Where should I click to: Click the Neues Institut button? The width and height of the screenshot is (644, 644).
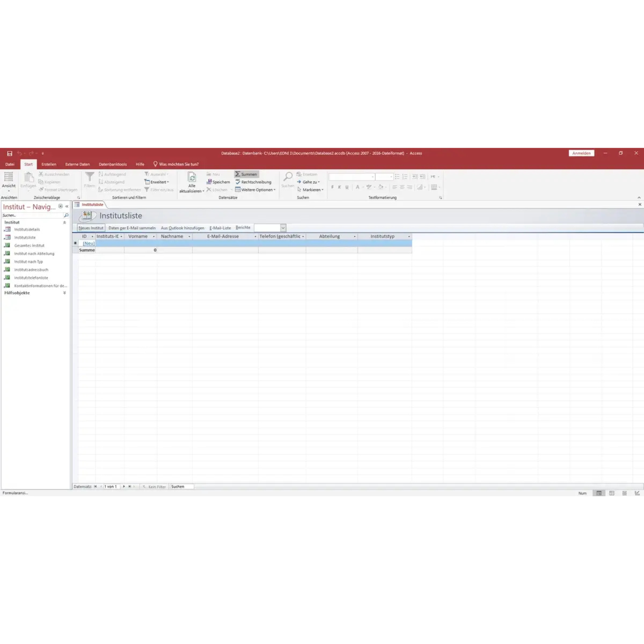(91, 228)
